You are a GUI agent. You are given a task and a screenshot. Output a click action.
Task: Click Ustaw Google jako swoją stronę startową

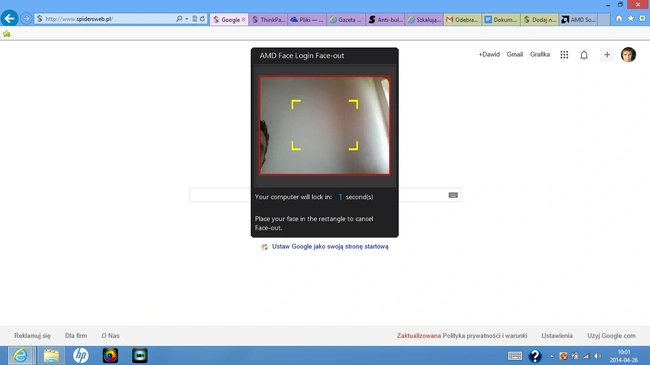click(x=330, y=247)
